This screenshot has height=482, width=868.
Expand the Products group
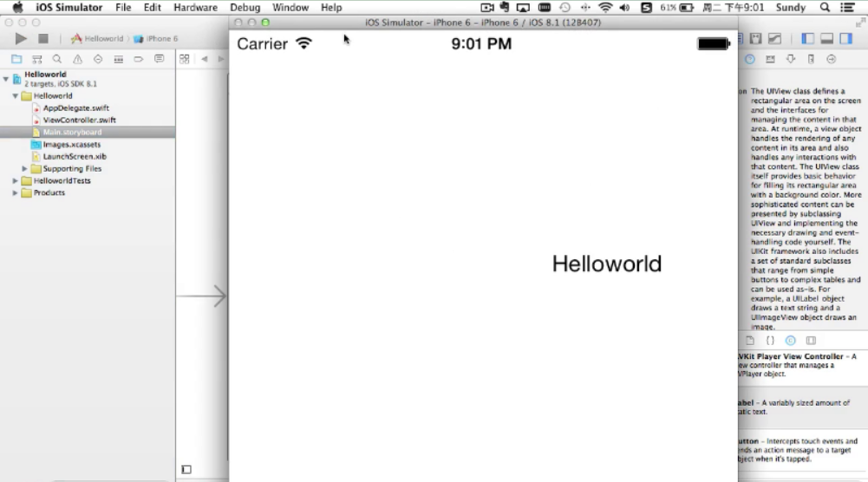click(15, 193)
